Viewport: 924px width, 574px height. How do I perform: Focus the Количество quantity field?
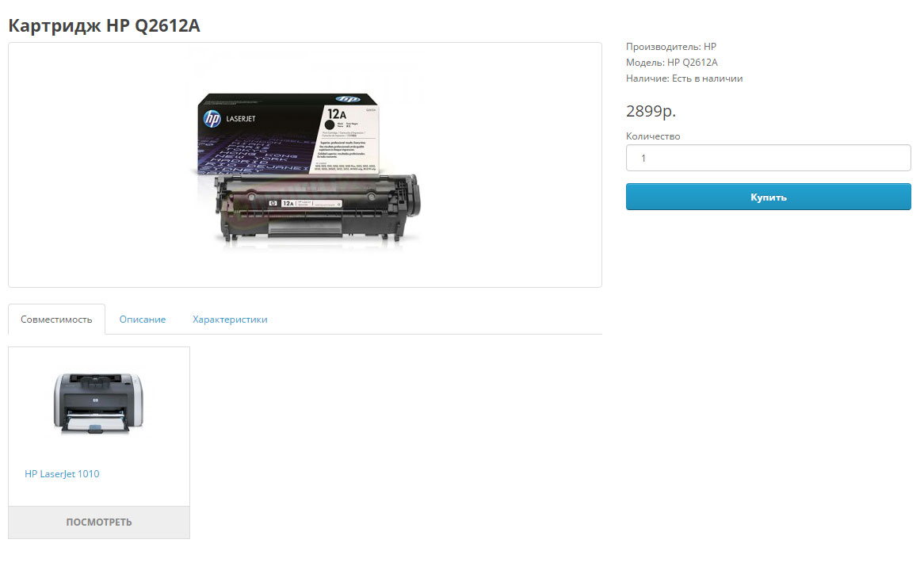pos(769,158)
